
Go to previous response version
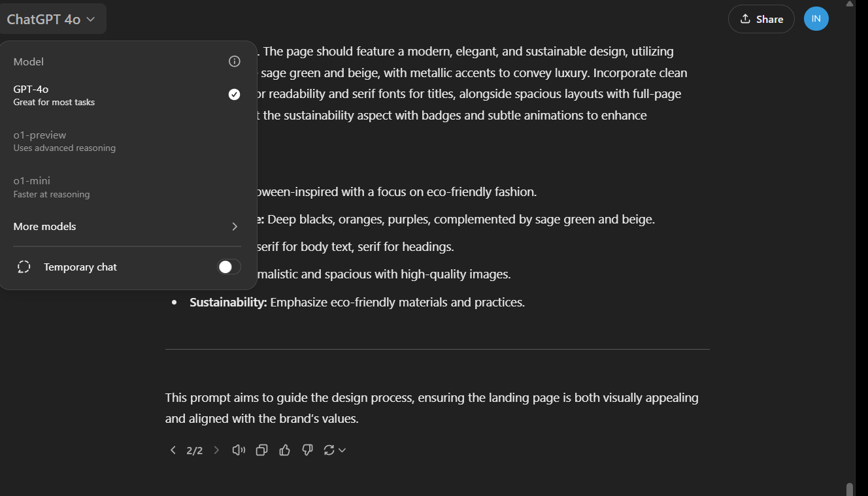tap(173, 450)
